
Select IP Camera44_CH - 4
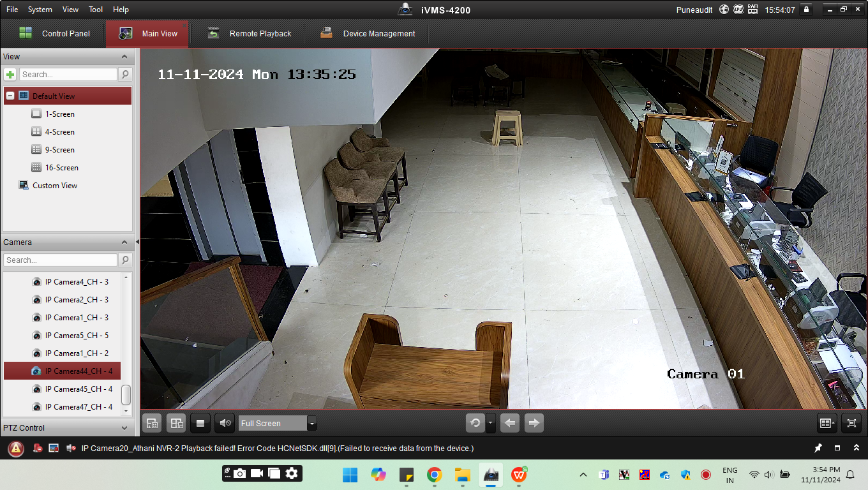[x=62, y=371]
